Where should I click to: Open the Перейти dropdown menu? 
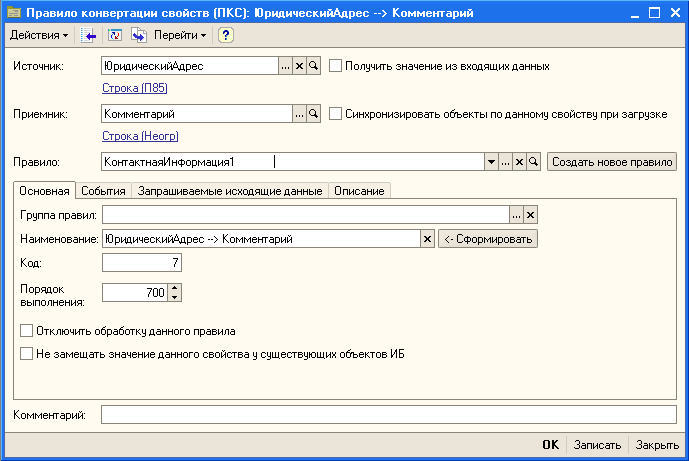181,35
